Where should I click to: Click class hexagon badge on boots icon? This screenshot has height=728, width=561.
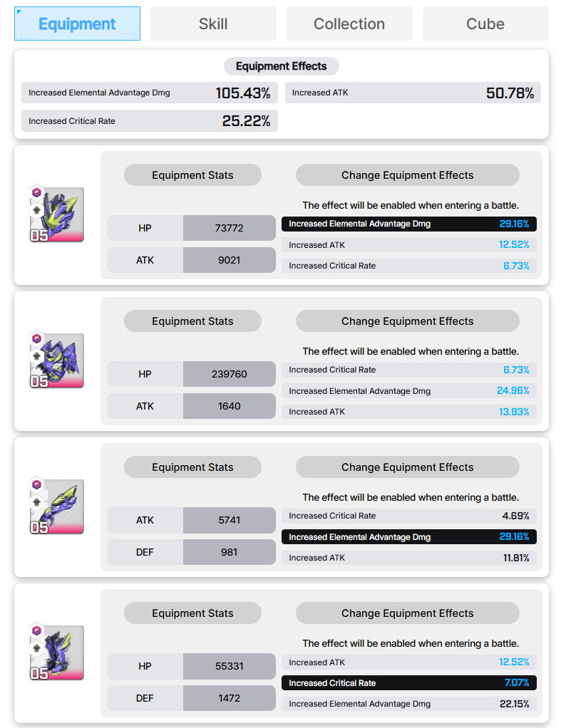(37, 649)
